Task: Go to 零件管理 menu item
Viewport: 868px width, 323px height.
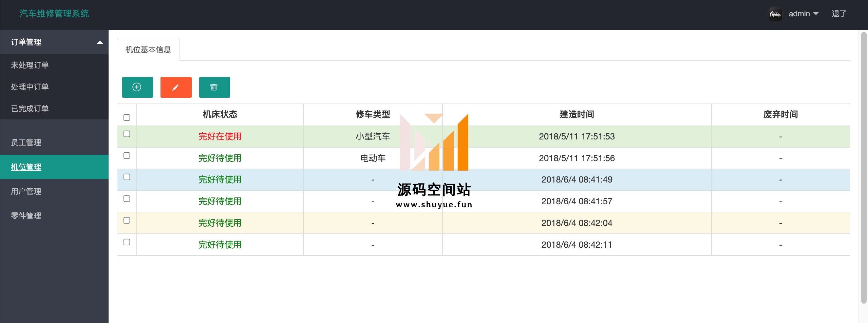Action: tap(54, 216)
